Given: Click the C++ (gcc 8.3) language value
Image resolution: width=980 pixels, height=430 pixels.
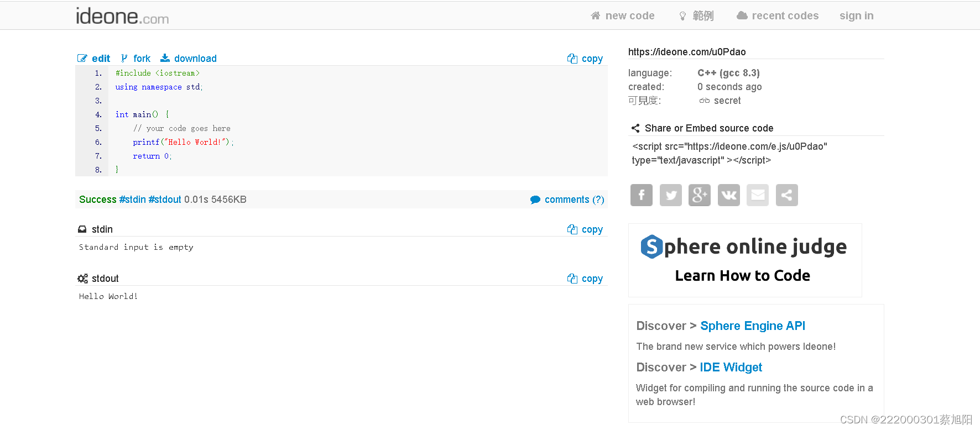Looking at the screenshot, I should (728, 73).
